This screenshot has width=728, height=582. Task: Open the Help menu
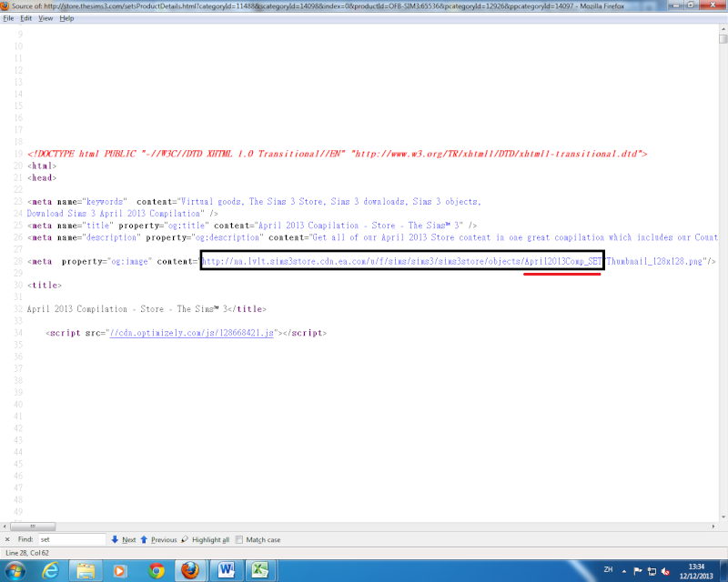66,18
